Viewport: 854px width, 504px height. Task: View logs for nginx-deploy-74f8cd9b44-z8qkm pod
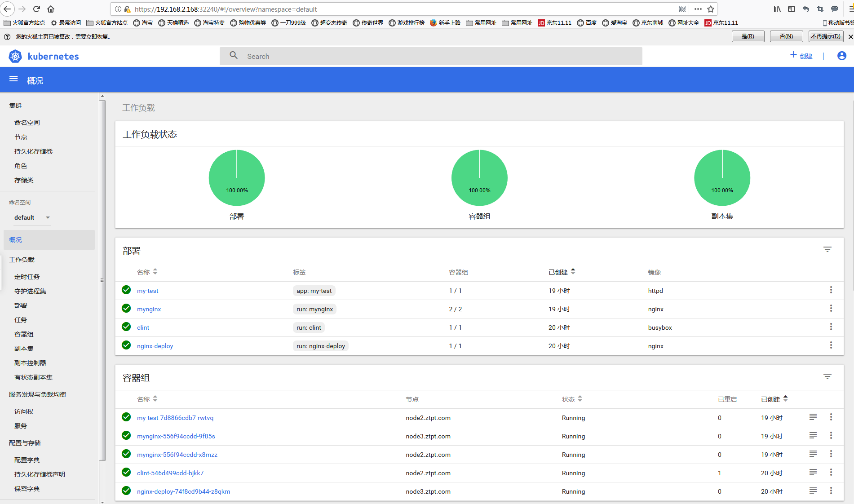point(813,491)
